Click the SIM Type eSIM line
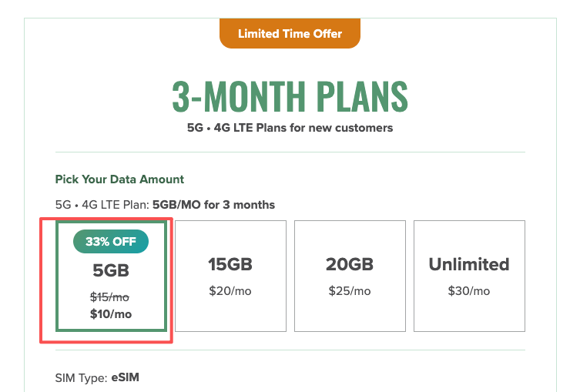 click(x=97, y=378)
